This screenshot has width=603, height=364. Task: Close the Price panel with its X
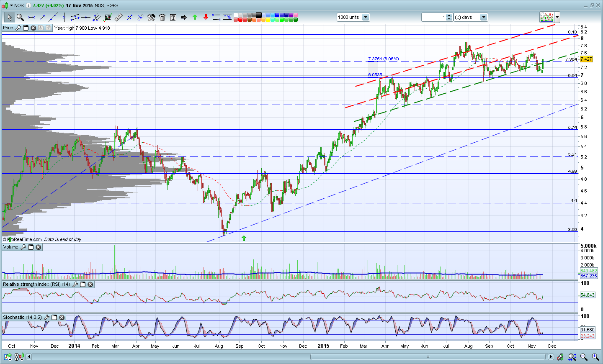[x=33, y=28]
